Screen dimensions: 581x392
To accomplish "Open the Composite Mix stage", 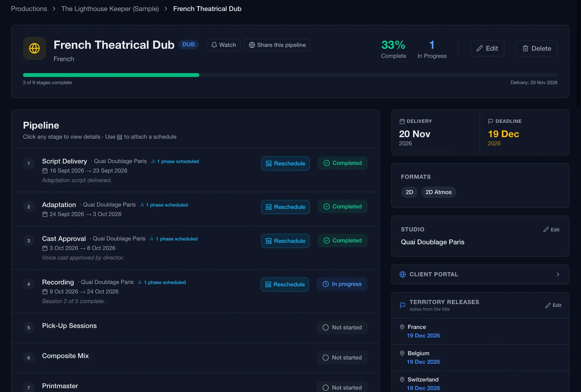I will (x=195, y=358).
